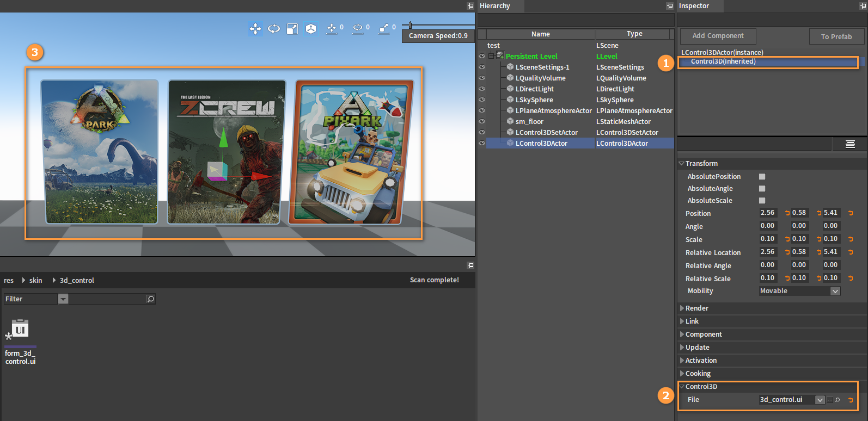Screen dimensions: 868x421
Task: Collapse the Transform section
Action: (681, 163)
